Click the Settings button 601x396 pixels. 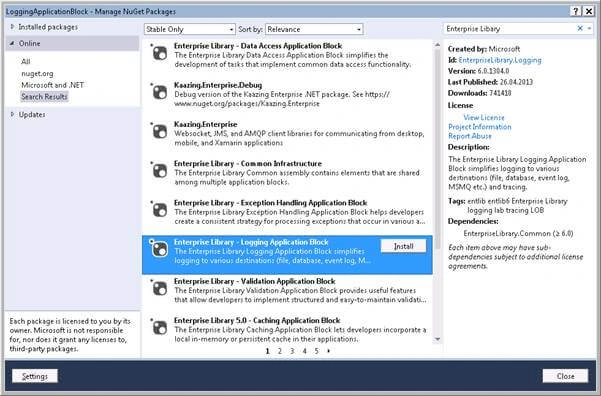pos(35,376)
